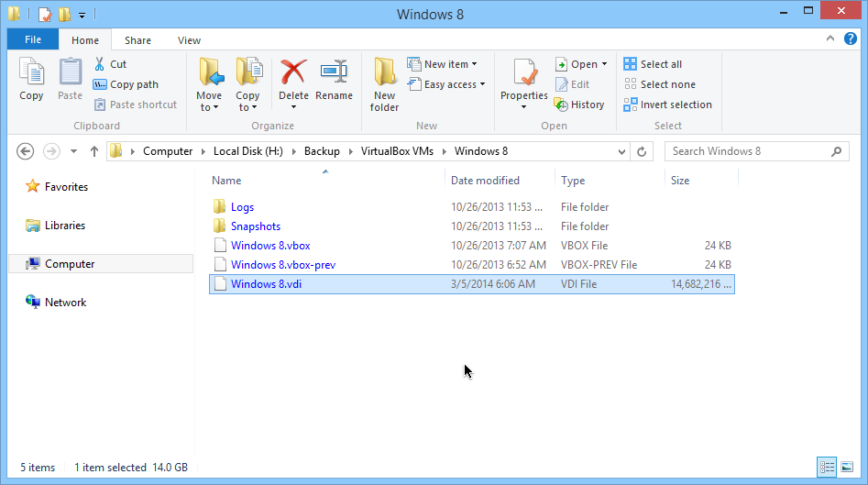Expand the Properties dropdown arrow

tap(523, 107)
